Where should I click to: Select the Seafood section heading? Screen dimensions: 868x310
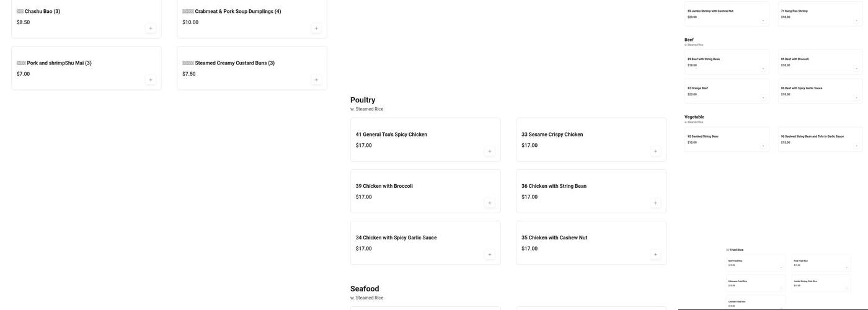(x=365, y=289)
